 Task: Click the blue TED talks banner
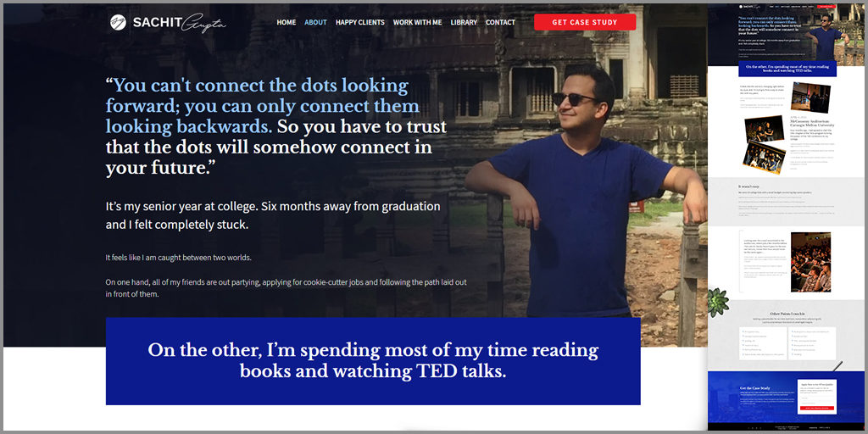pos(373,361)
